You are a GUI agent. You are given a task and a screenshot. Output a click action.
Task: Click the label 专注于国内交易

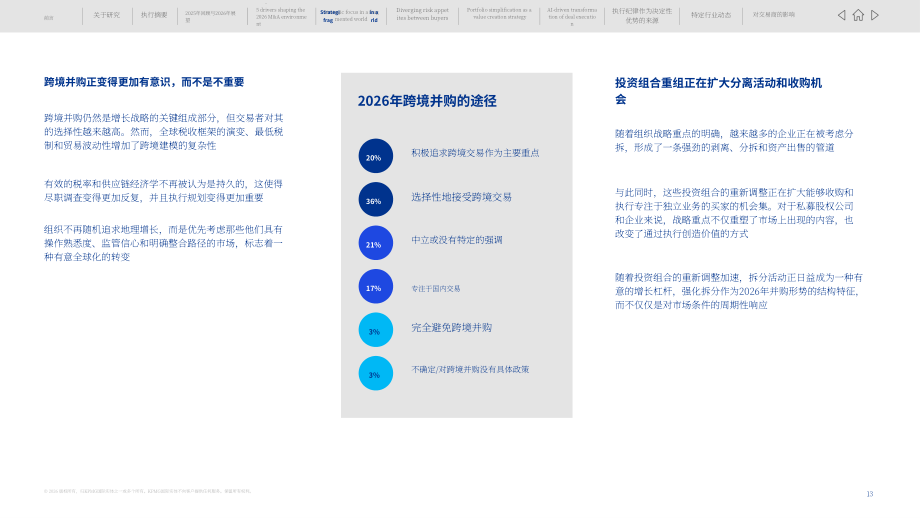tap(435, 289)
